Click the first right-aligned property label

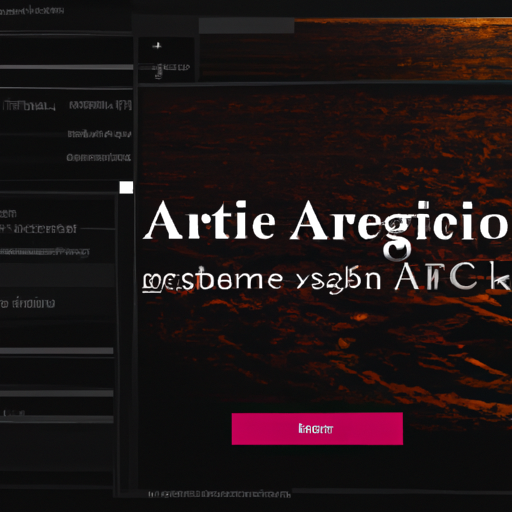click(x=100, y=105)
